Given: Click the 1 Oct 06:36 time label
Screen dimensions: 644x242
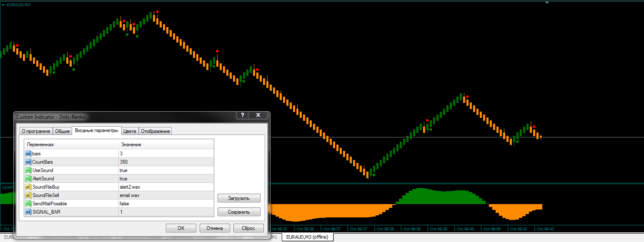Looking at the screenshot, I should 304,229.
